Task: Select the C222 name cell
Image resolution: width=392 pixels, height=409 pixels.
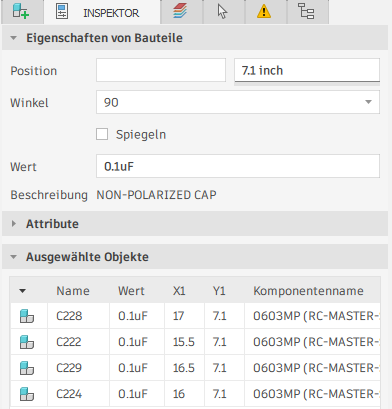Action: coord(79,342)
